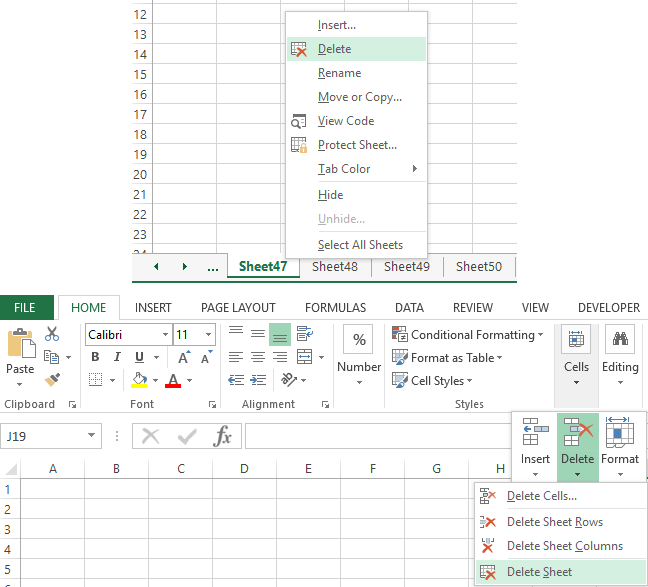Expand Fill Color palette arrow
This screenshot has width=648, height=587.
[x=155, y=380]
